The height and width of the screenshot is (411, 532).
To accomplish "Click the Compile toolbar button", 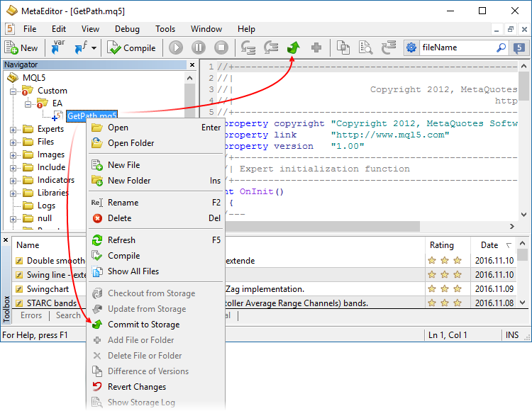I will (x=132, y=48).
